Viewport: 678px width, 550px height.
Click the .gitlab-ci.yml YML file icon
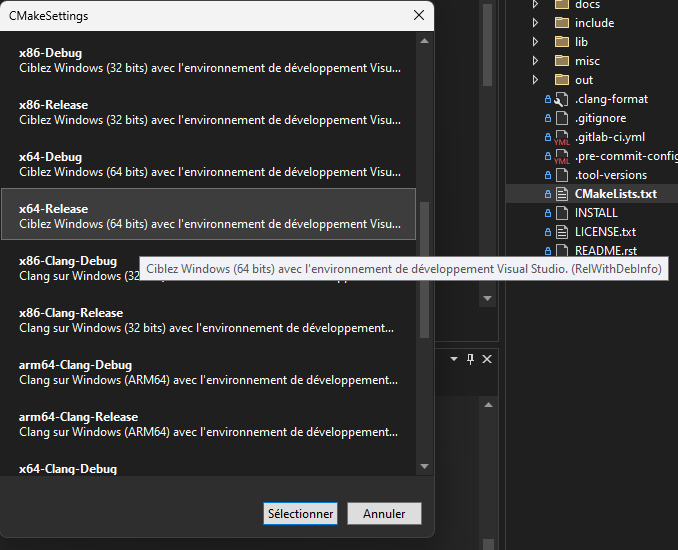point(561,138)
